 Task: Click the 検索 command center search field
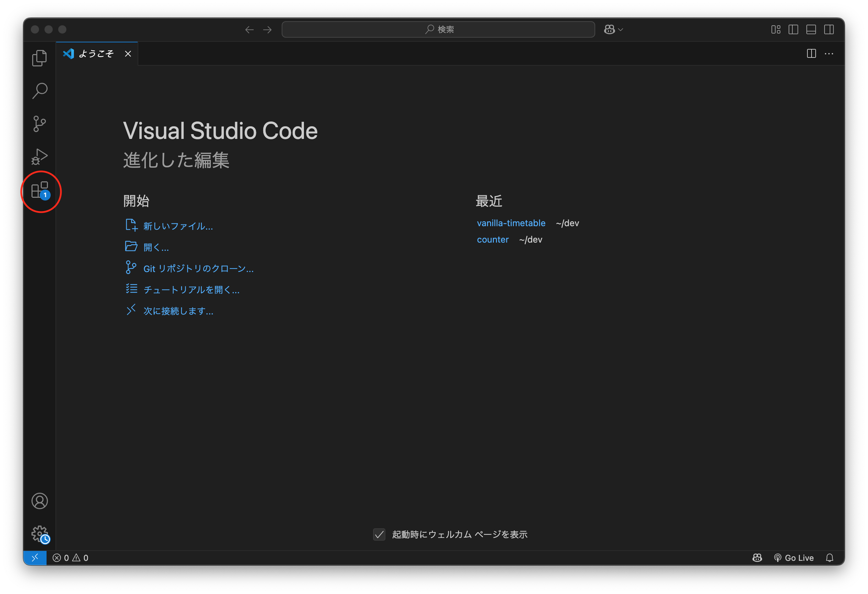(x=438, y=29)
